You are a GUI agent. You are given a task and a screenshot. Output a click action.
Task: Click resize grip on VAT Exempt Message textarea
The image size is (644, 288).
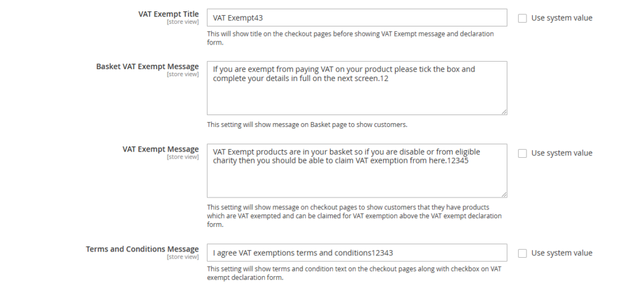coord(504,194)
